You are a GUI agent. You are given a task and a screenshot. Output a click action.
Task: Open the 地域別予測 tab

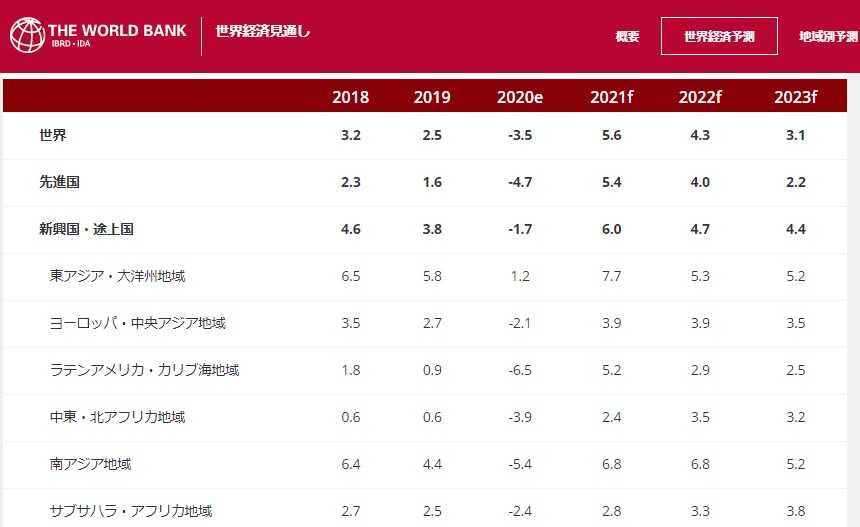828,37
